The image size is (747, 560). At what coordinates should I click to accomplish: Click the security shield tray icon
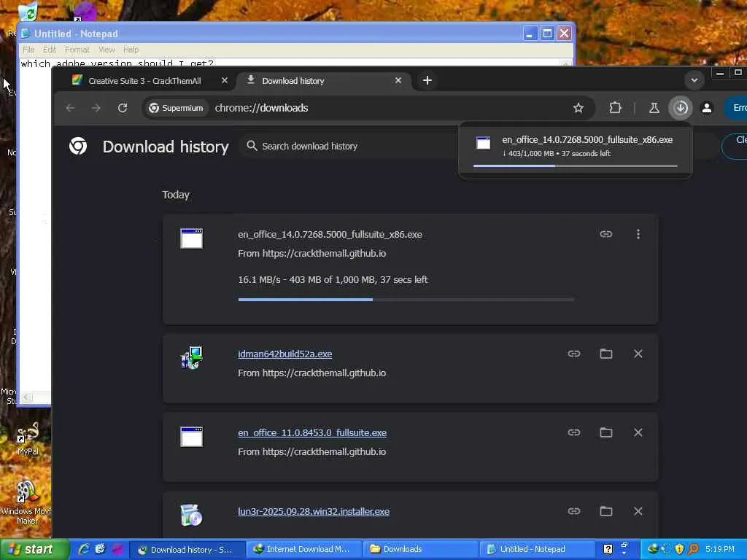pyautogui.click(x=679, y=549)
